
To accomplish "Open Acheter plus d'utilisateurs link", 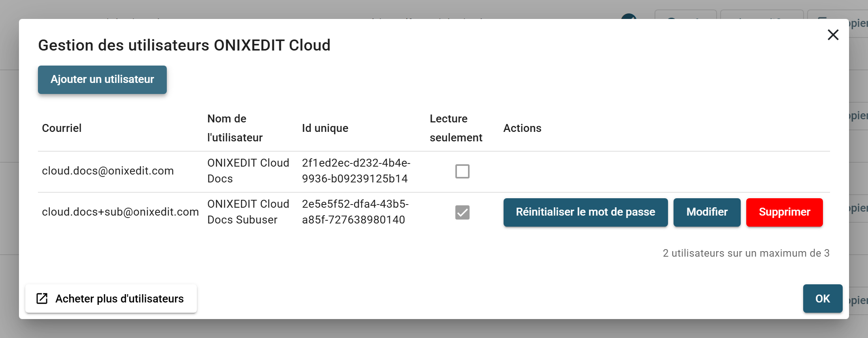I will (111, 299).
